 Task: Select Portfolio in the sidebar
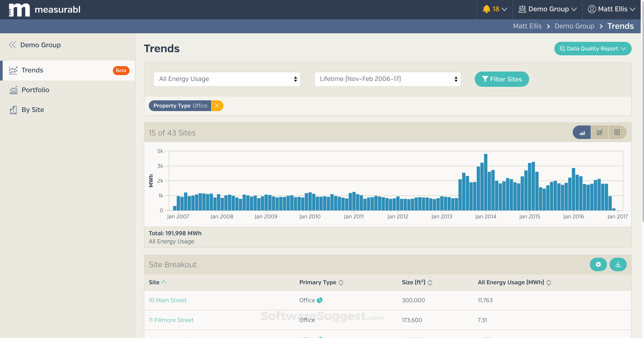tap(35, 90)
